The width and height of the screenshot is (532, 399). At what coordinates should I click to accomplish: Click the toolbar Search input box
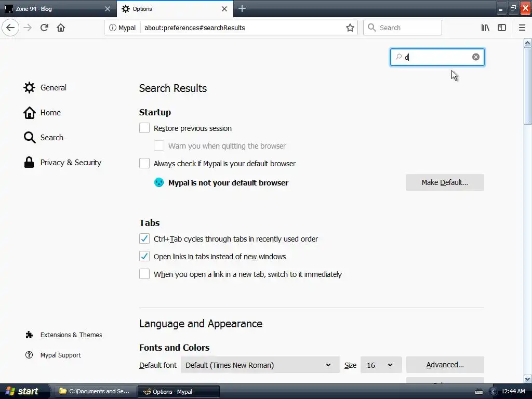[x=403, y=28]
